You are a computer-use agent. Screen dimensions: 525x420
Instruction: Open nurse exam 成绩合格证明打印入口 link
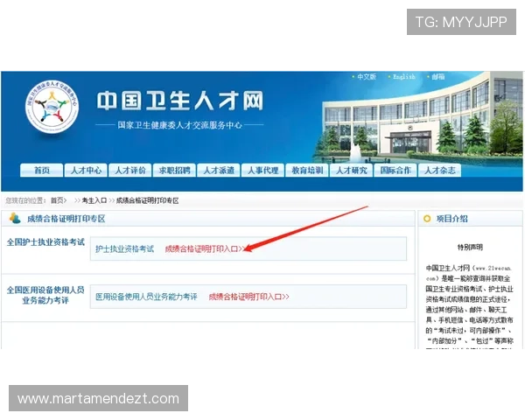point(205,248)
